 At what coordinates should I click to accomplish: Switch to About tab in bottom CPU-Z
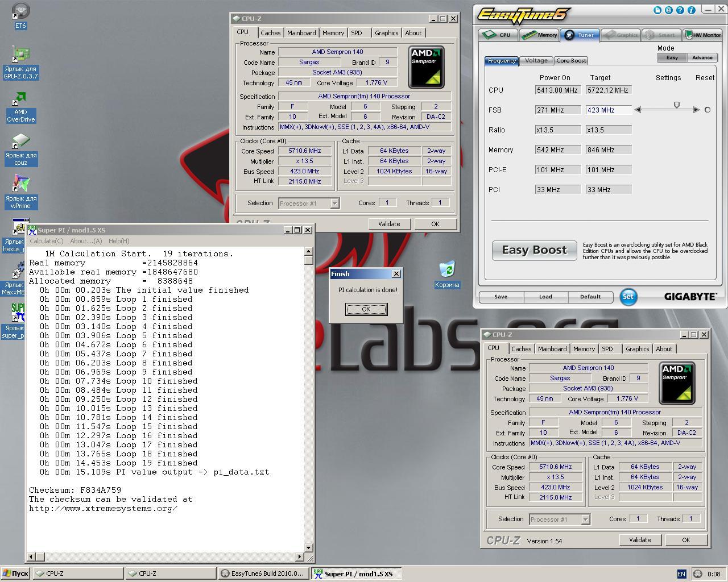click(664, 349)
